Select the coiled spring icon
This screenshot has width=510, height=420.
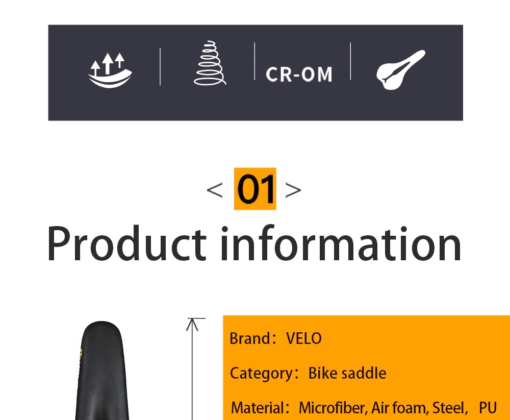210,63
